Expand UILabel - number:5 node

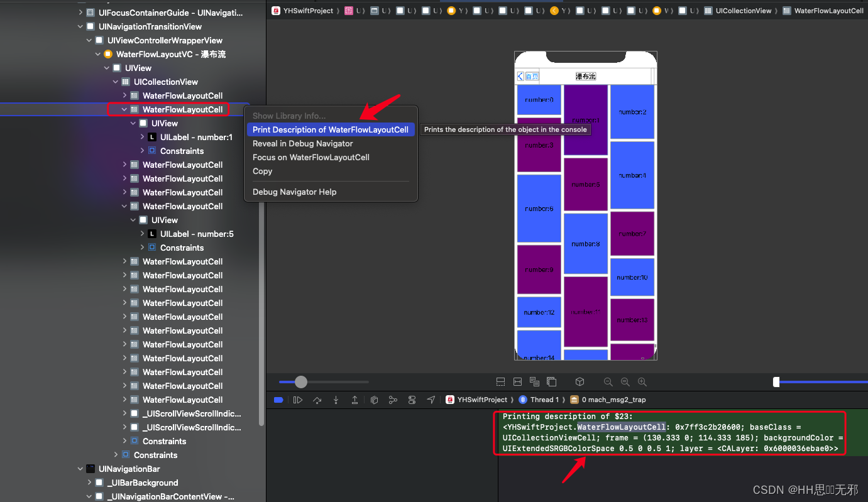coord(142,234)
